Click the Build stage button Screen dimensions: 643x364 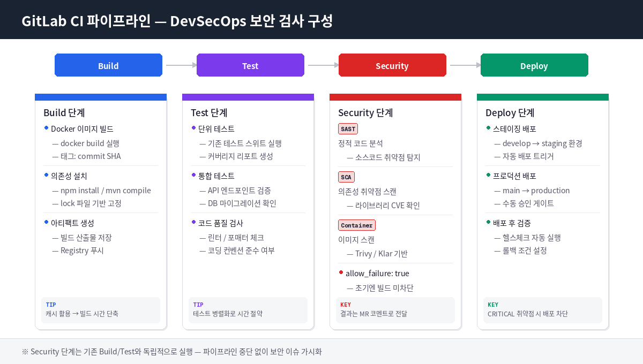[108, 65]
